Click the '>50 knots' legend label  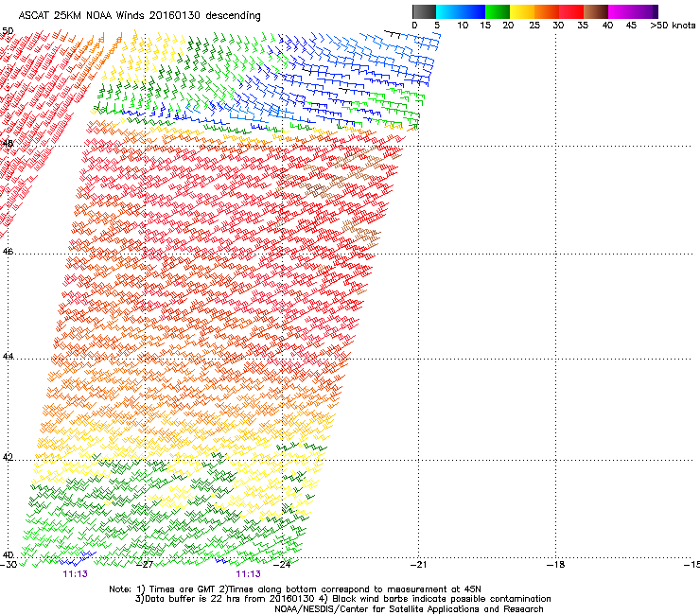point(673,26)
